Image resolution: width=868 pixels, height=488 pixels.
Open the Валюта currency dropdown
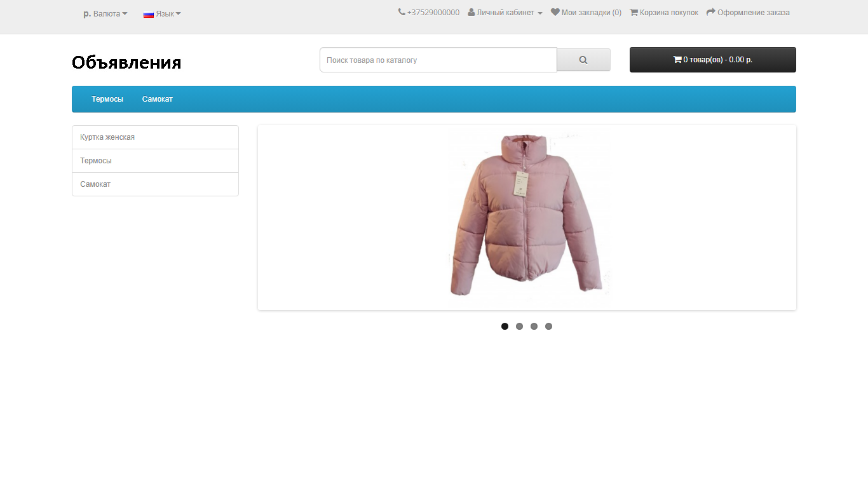click(105, 14)
